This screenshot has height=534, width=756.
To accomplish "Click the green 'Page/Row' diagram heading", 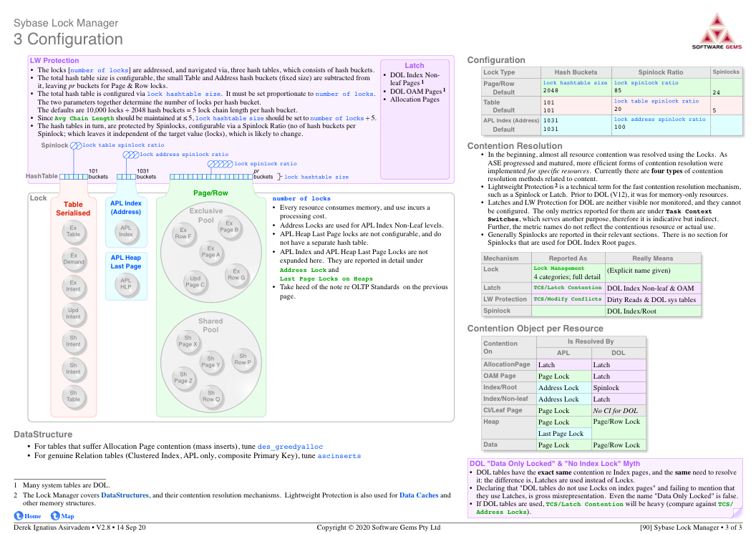I will (x=210, y=193).
